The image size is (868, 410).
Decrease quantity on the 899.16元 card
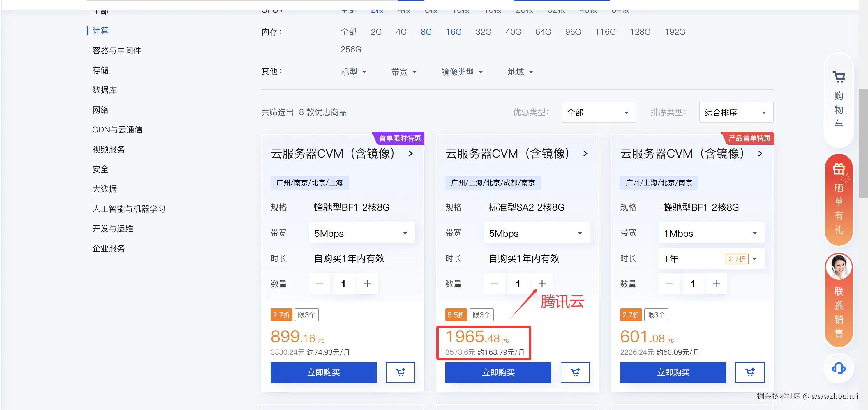click(320, 284)
